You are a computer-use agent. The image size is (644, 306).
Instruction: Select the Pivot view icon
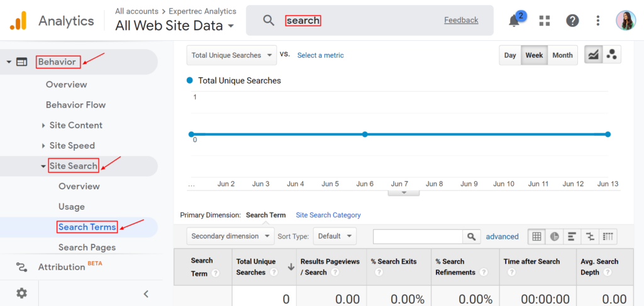[x=608, y=236]
